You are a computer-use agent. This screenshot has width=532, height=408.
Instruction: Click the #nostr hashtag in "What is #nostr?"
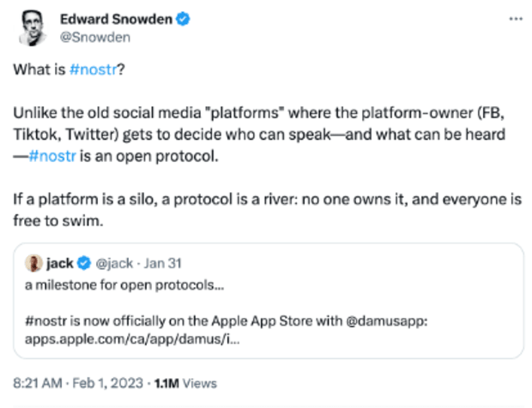[x=92, y=70]
